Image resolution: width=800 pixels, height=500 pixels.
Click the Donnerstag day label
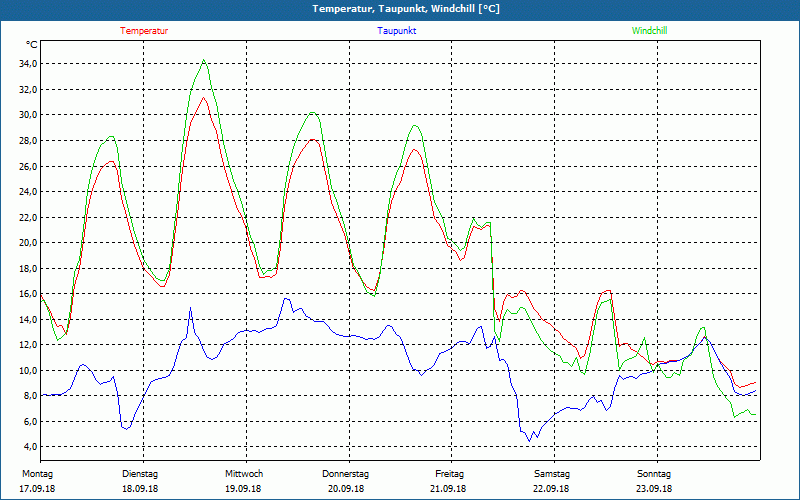click(345, 474)
